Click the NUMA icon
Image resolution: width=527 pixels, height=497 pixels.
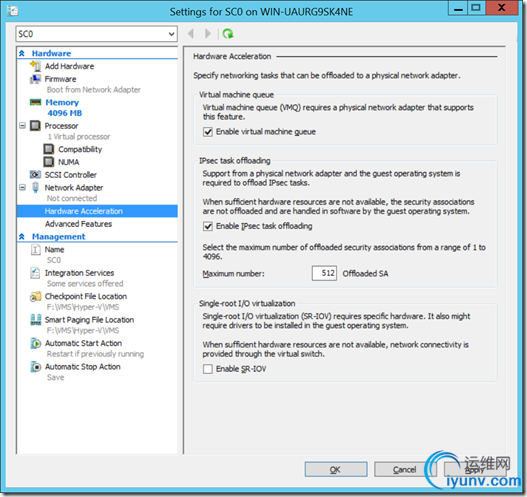pos(49,162)
